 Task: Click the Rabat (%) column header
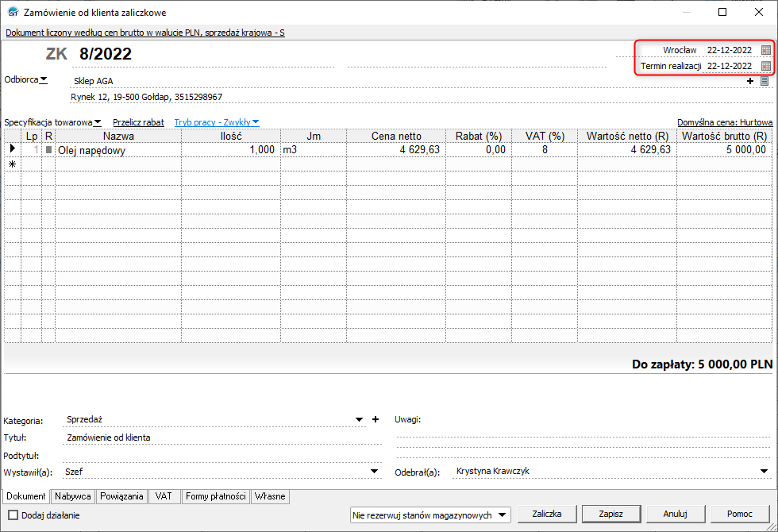pos(479,136)
